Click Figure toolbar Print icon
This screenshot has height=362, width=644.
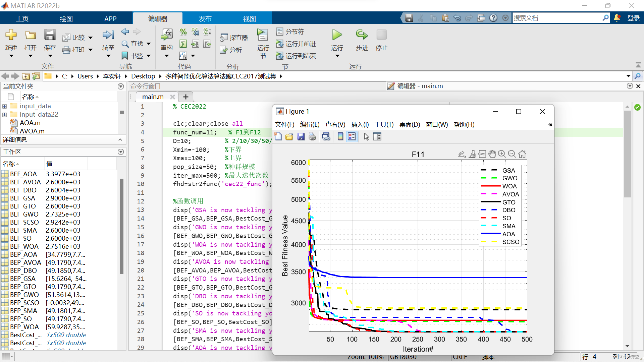[x=312, y=137]
